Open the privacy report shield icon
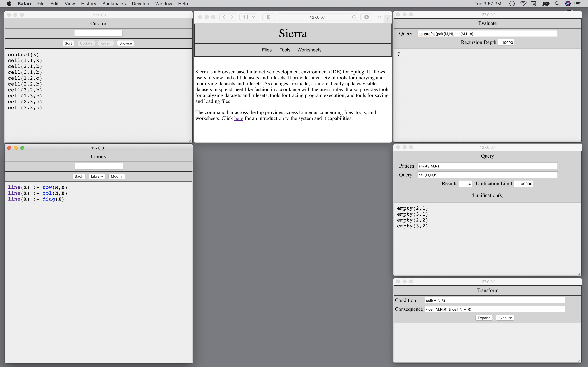The width and height of the screenshot is (588, 367). point(268,17)
